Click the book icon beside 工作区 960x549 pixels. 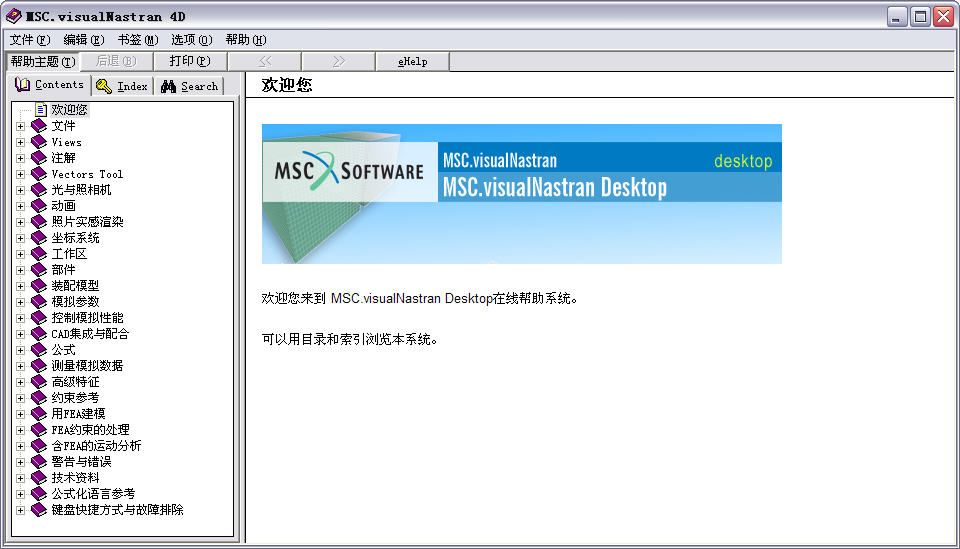39,254
